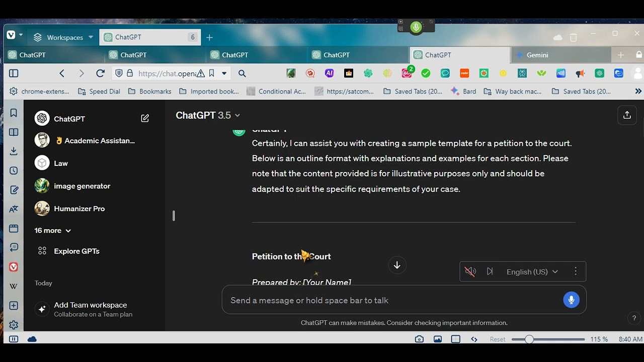Viewport: 644px width, 362px height.
Task: Open the Bookmarks folder on the bookmarks bar
Action: pos(150,92)
